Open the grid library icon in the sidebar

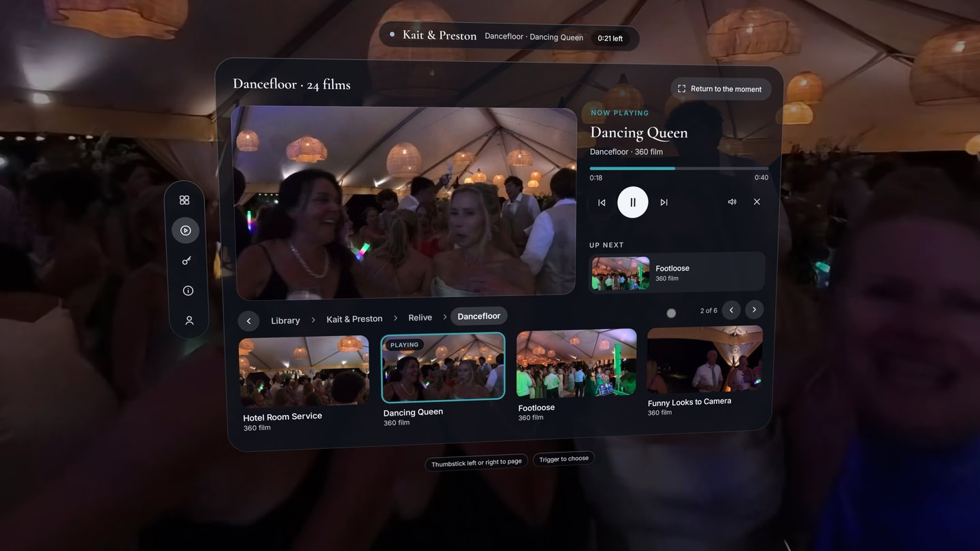coord(184,200)
